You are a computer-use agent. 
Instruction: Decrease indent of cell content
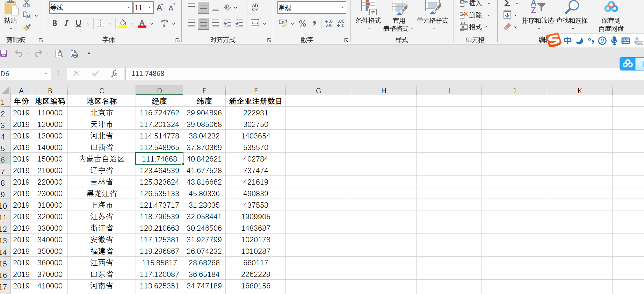(x=227, y=23)
